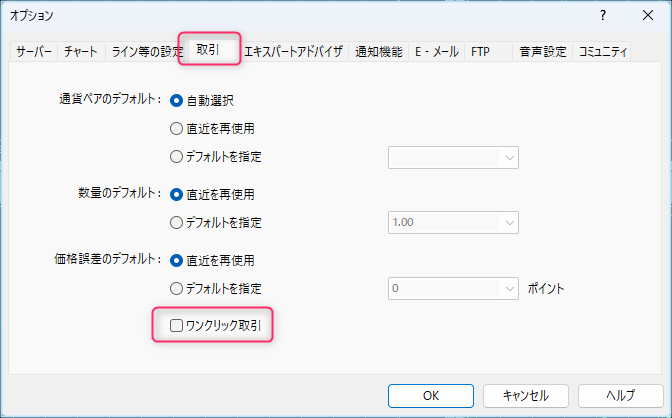Choose デフォルトを指定 for 数量
Screen dimensions: 672x418
(177, 222)
